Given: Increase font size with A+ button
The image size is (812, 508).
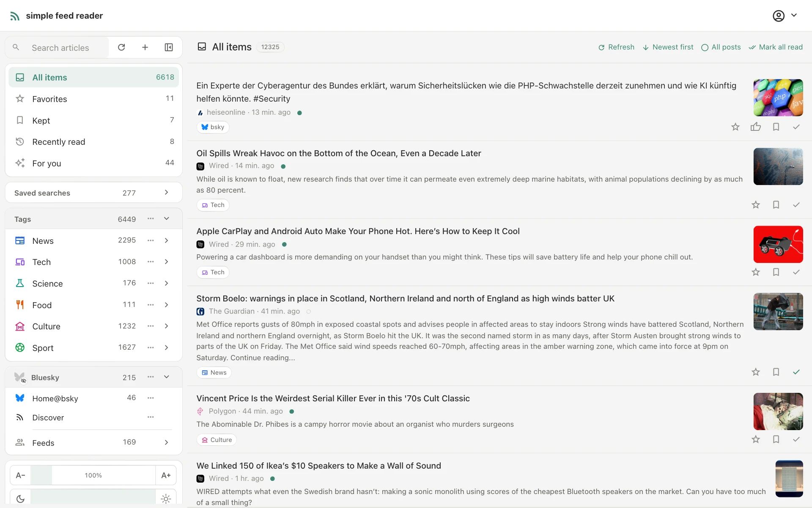Looking at the screenshot, I should (166, 475).
